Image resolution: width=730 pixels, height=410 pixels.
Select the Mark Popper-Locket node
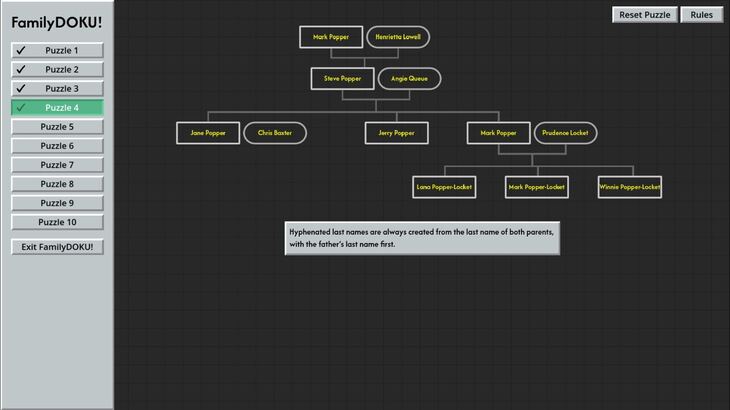tap(537, 187)
